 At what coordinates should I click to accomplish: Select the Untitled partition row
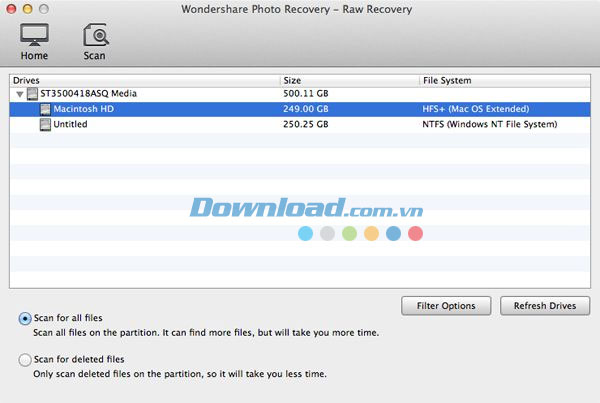pos(300,124)
